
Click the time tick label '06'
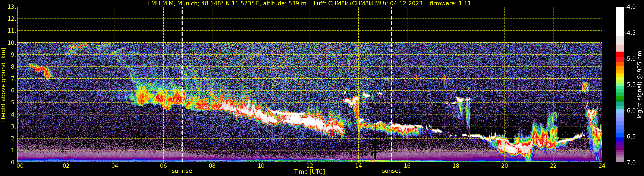coord(163,166)
